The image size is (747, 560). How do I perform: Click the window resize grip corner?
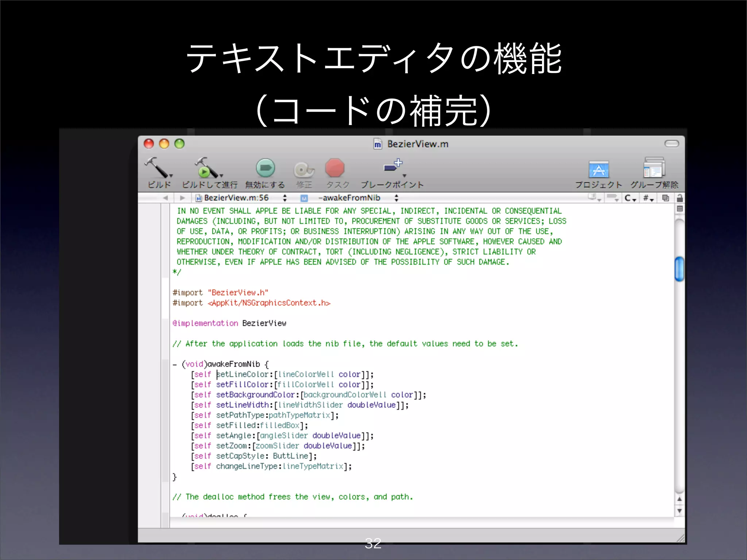pyautogui.click(x=680, y=538)
